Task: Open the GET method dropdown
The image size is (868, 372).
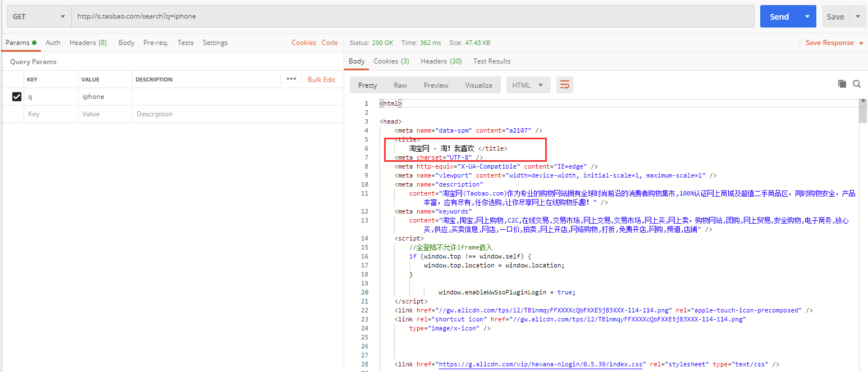Action: point(39,16)
